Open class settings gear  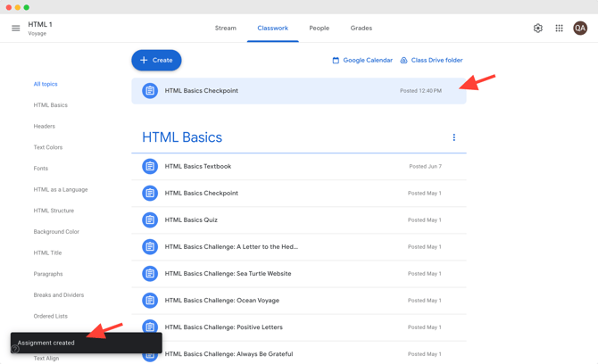pyautogui.click(x=537, y=29)
